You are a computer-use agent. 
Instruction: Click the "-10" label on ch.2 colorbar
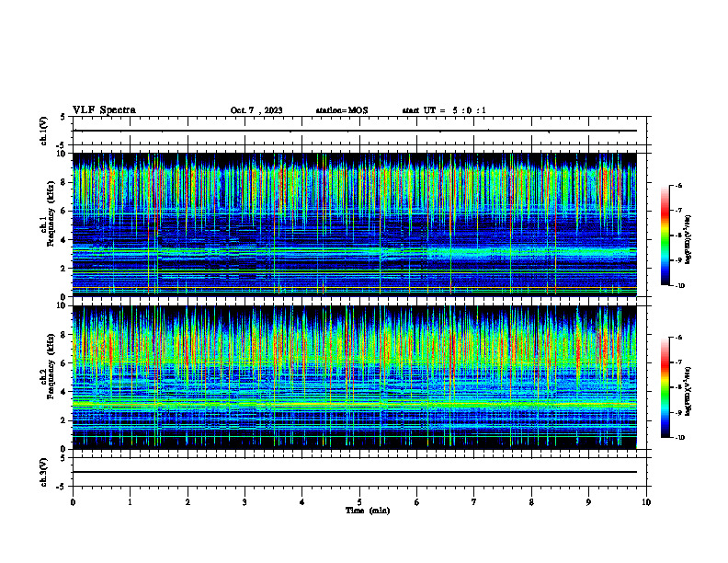click(679, 438)
